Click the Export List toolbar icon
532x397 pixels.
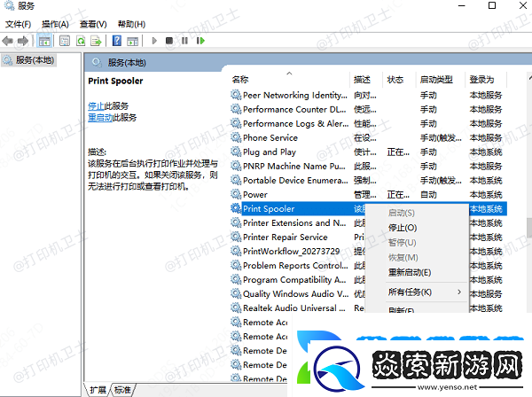(x=97, y=41)
